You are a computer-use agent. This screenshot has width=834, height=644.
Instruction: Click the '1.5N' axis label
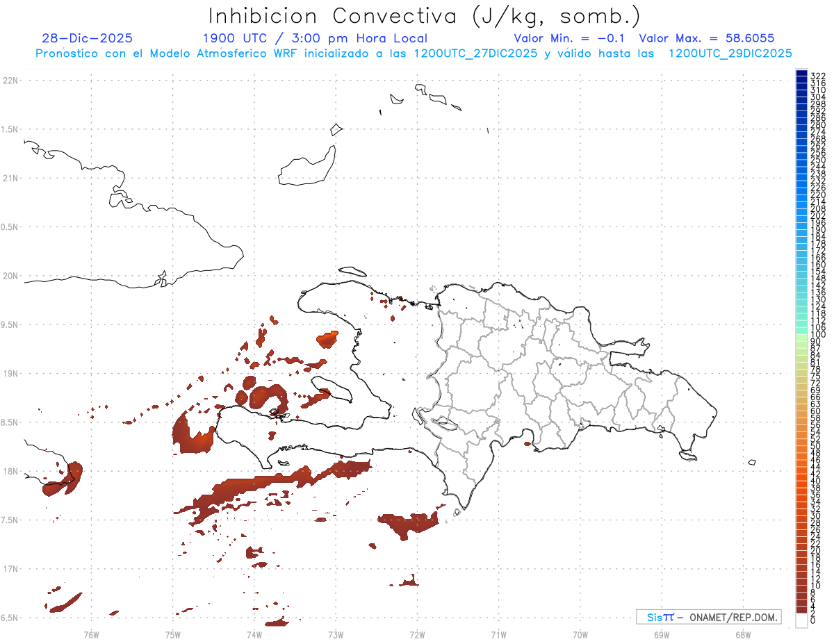pos(10,129)
